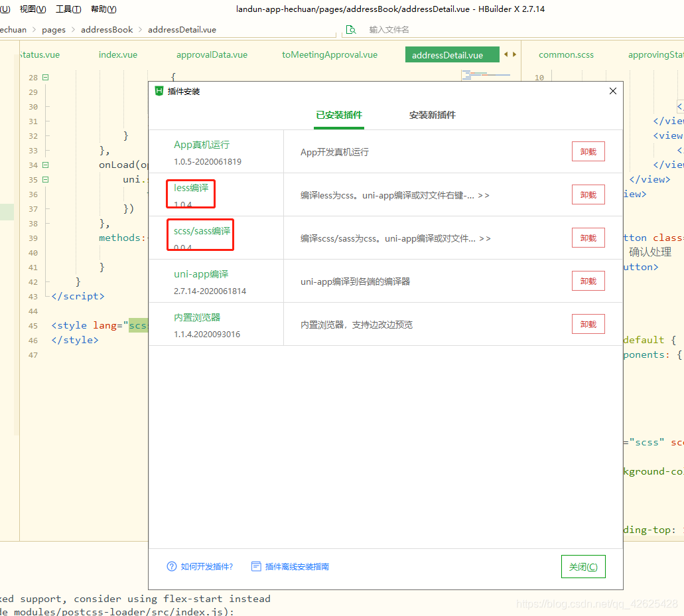Click the </script> closing tag line
The width and height of the screenshot is (684, 616).
click(x=78, y=296)
